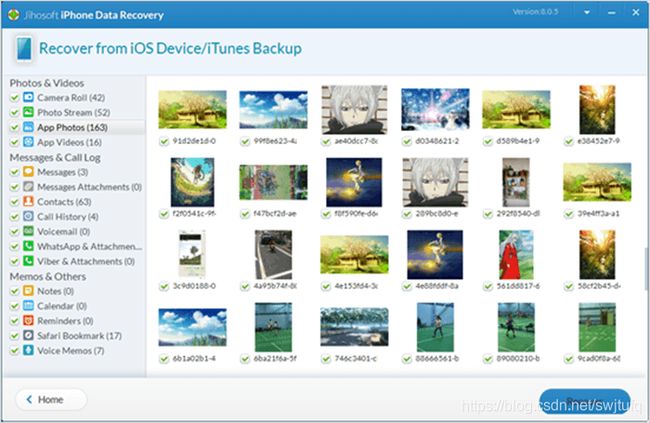Open blue sky thumbnail 99f8e623-4
The height and width of the screenshot is (423, 650).
[274, 110]
